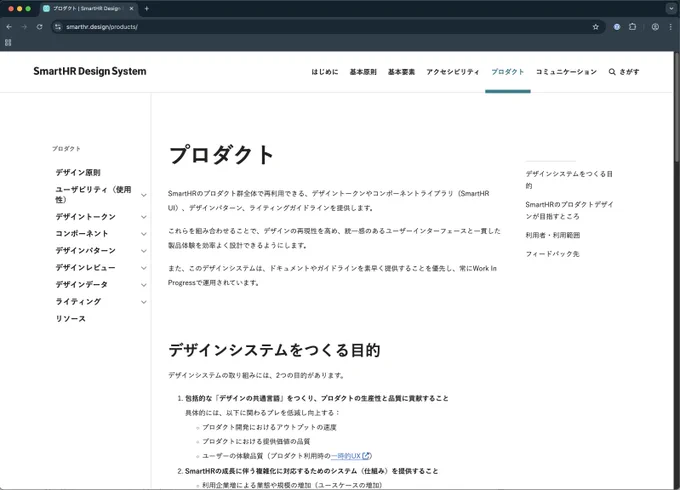The height and width of the screenshot is (490, 680).
Task: Bookmark this page with the star icon
Action: click(595, 27)
